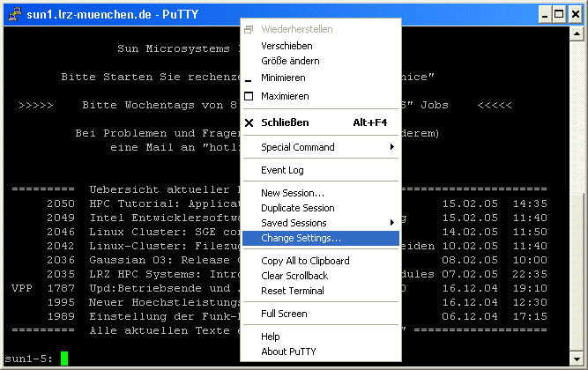Select Minimieren menu entry
This screenshot has width=588, height=370.
pyautogui.click(x=321, y=78)
